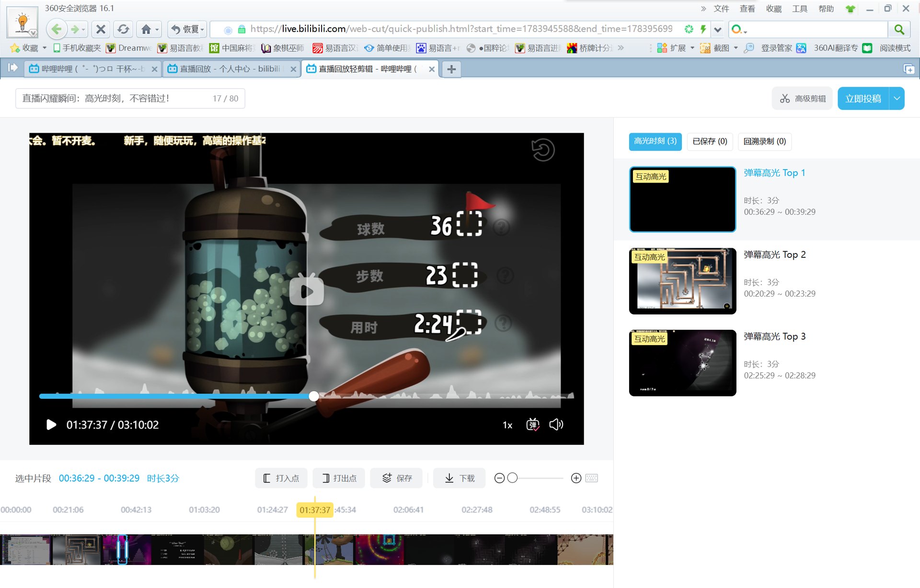Image resolution: width=920 pixels, height=588 pixels.
Task: Open the 文件 menu
Action: coord(721,9)
